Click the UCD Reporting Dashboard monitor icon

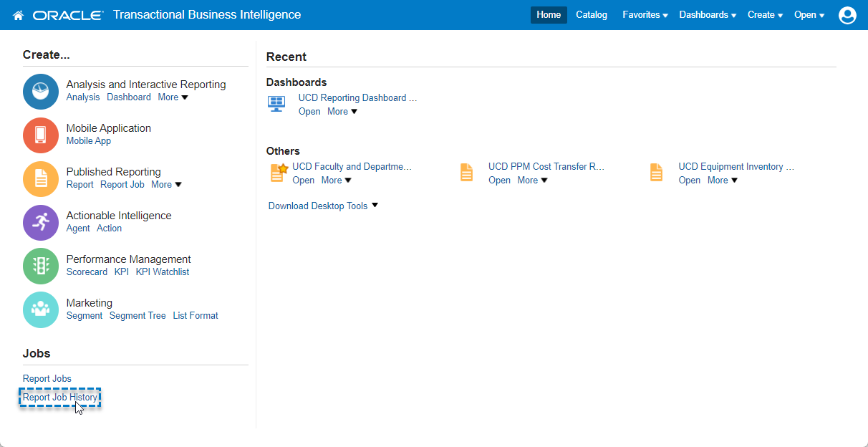tap(276, 105)
